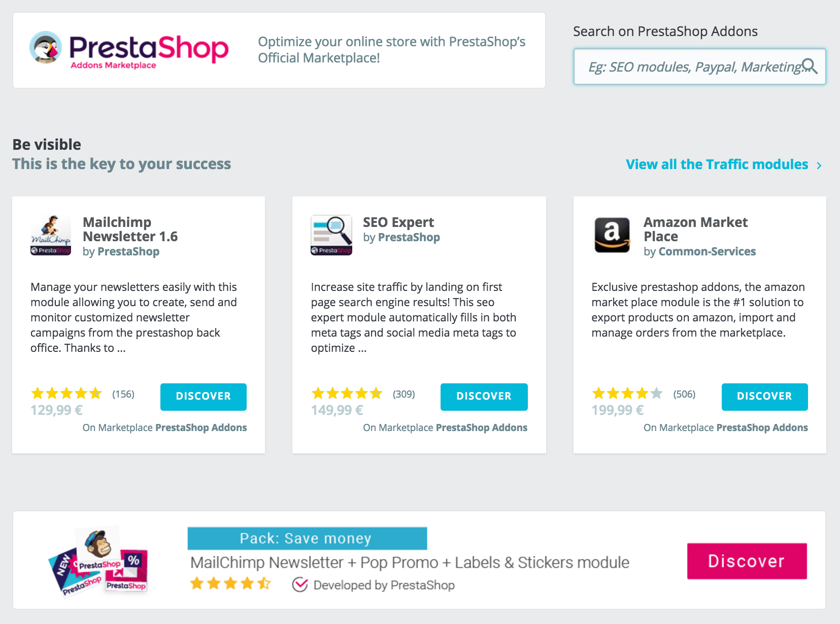
Task: Click the chevron after Traffic modules link
Action: click(819, 166)
